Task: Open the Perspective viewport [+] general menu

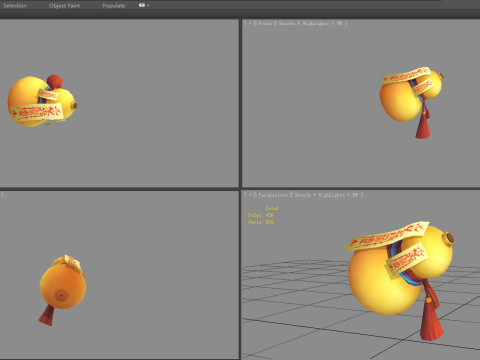Action: tap(250, 195)
